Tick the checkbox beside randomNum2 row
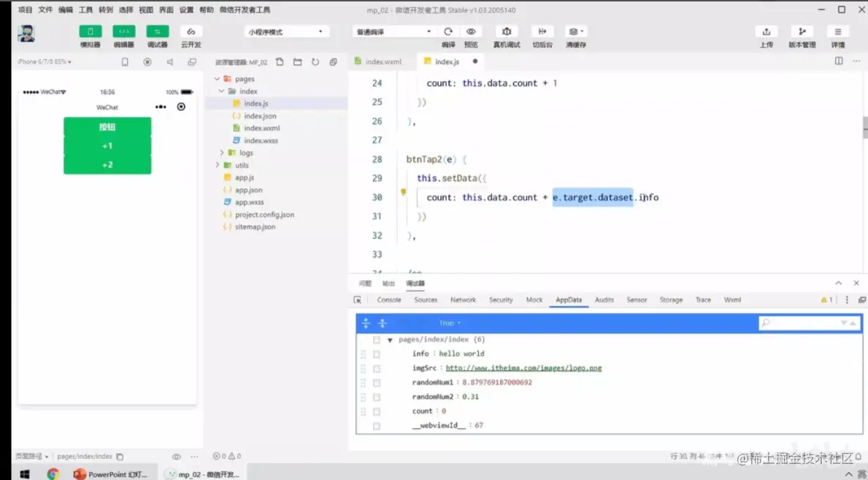Screen dimensions: 868x480 pyautogui.click(x=377, y=397)
